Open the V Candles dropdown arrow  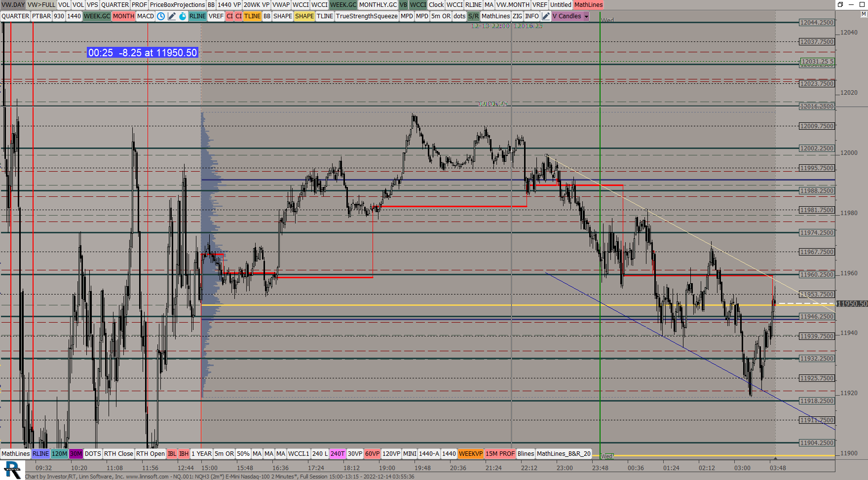click(586, 16)
